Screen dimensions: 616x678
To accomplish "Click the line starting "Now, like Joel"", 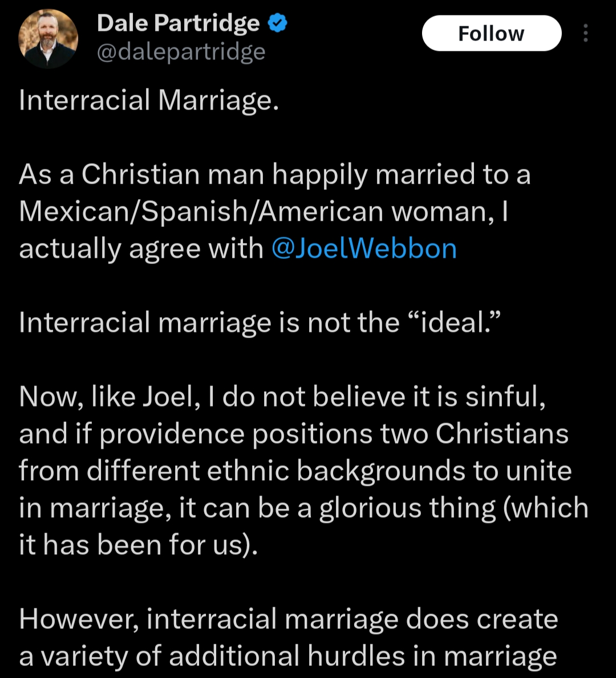I will pyautogui.click(x=282, y=397).
